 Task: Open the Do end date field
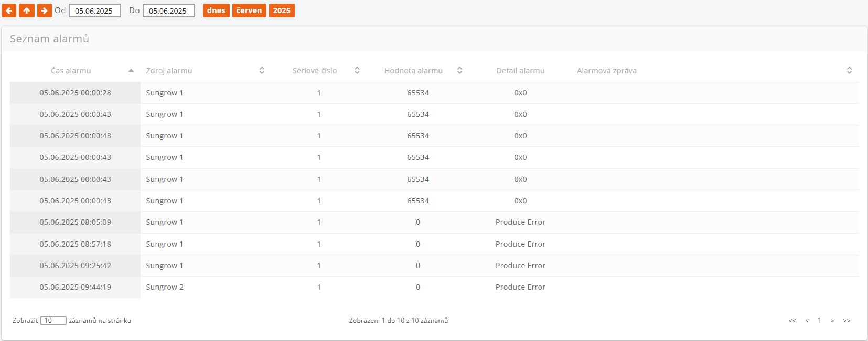(x=169, y=10)
